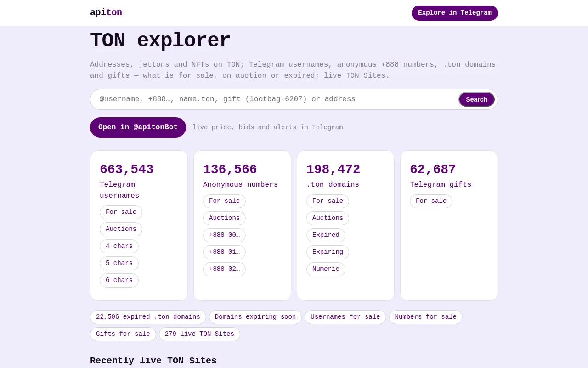Select the +888 00… prefix chip
The image size is (588, 368).
click(224, 235)
